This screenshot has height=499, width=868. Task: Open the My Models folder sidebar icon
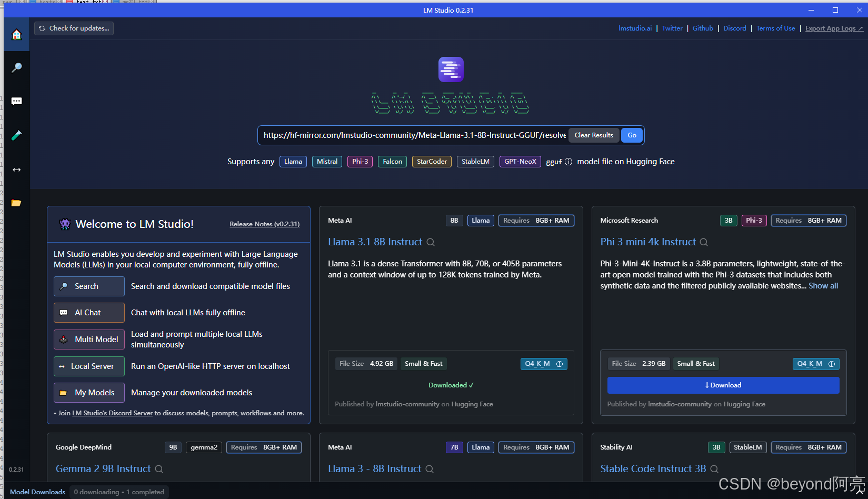point(16,203)
